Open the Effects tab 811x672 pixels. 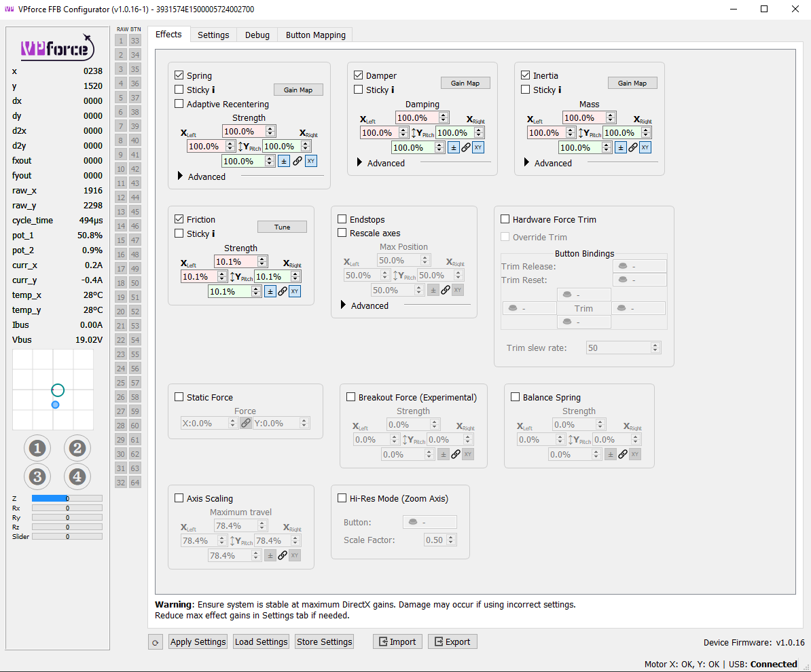point(168,34)
